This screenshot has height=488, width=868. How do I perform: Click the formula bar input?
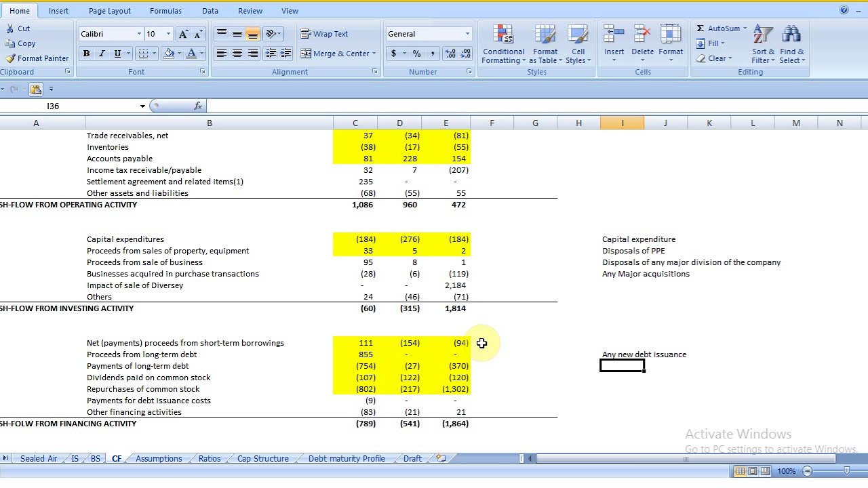point(536,106)
